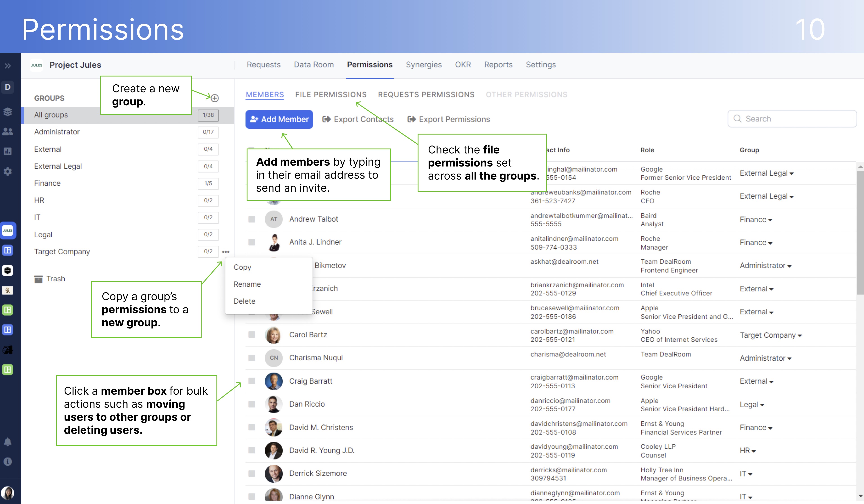
Task: Switch to the File Permissions tab
Action: [331, 95]
